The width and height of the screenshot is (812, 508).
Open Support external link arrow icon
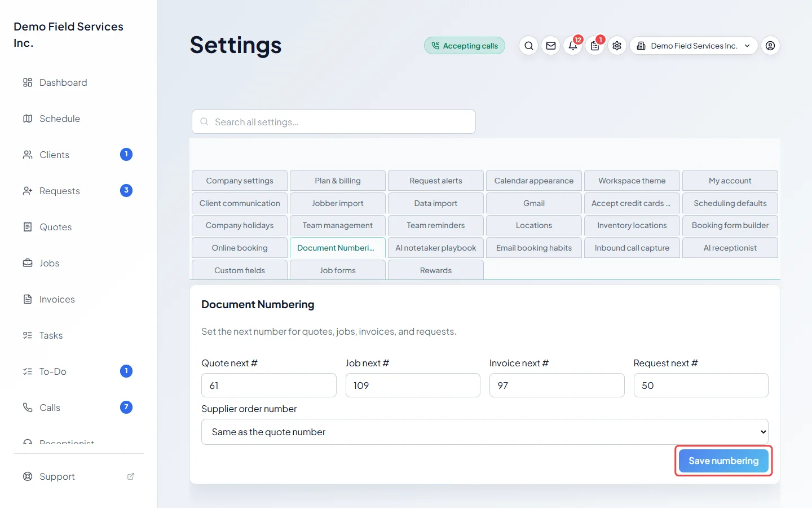[131, 476]
